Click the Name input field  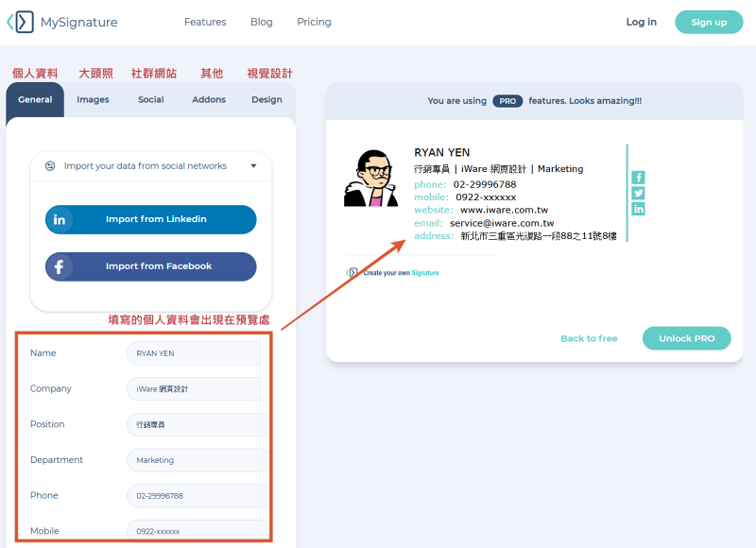pyautogui.click(x=195, y=353)
